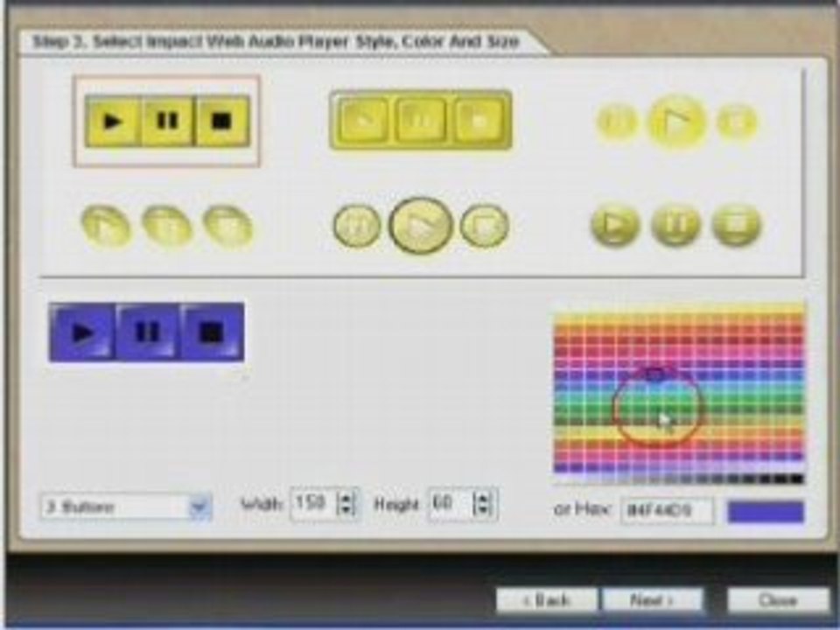Image resolution: width=840 pixels, height=630 pixels.
Task: Click into the Height field showing 60
Action: [451, 504]
